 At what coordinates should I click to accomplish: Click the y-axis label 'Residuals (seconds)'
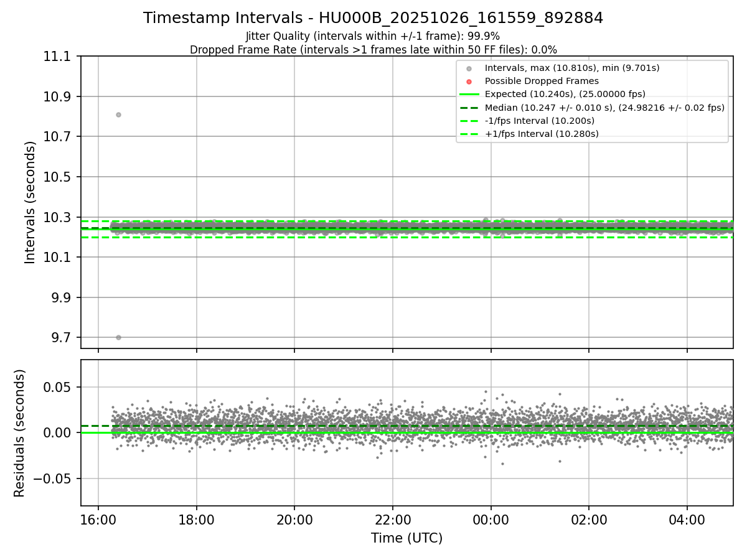pos(20,433)
